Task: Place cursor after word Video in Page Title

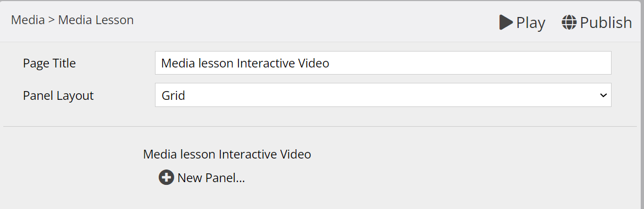Action: 329,64
